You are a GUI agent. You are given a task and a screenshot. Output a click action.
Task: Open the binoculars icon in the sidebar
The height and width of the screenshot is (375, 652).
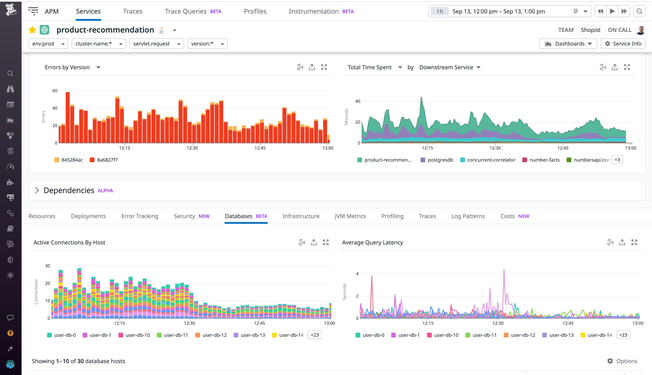point(10,89)
